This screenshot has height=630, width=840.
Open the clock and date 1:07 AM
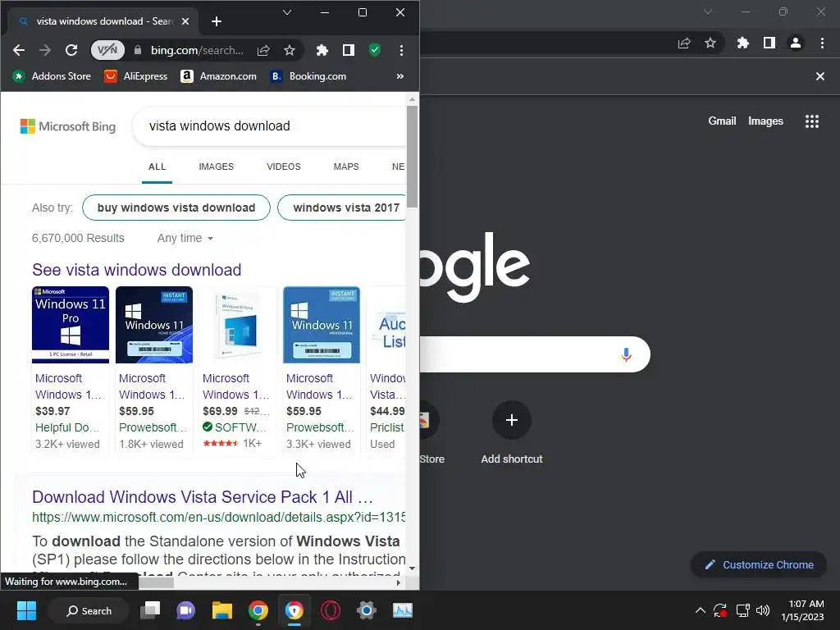[802, 610]
